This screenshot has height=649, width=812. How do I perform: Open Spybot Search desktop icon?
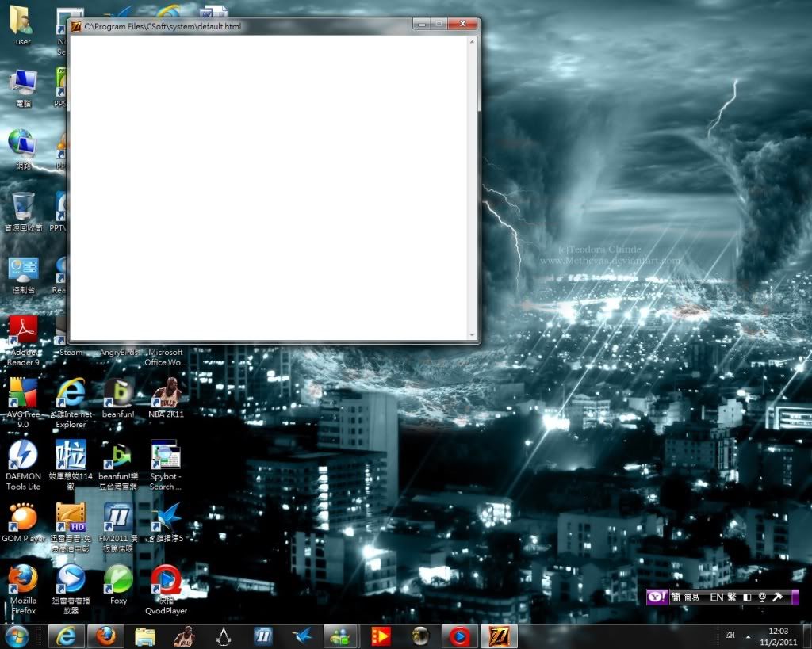point(166,457)
